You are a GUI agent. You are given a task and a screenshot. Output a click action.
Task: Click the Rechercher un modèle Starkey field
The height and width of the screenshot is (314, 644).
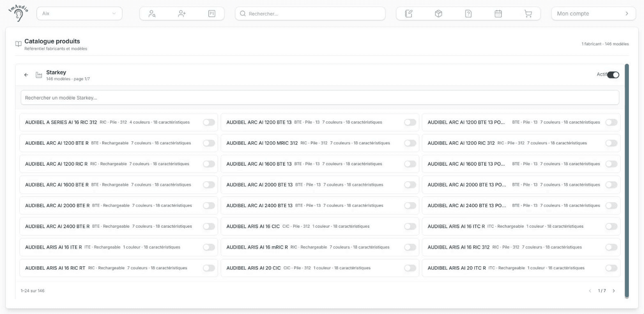click(x=320, y=98)
